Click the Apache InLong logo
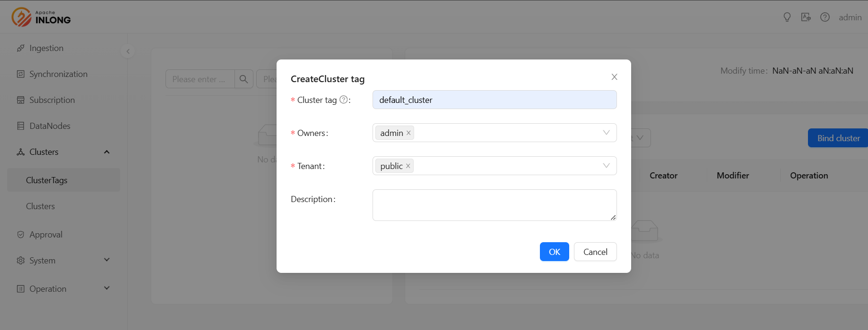The height and width of the screenshot is (330, 868). click(41, 17)
